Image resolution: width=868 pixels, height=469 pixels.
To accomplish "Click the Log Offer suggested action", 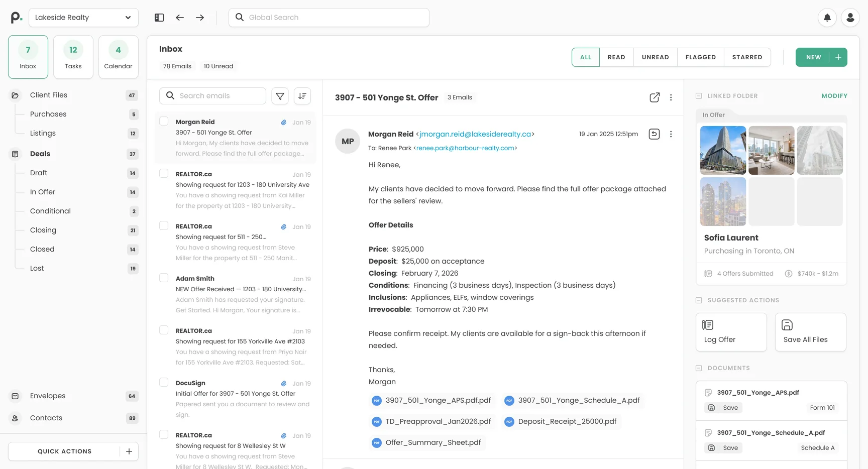I will tap(731, 332).
